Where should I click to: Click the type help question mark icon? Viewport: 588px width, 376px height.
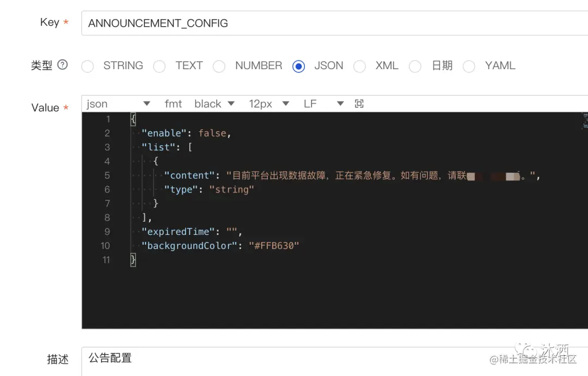click(62, 65)
